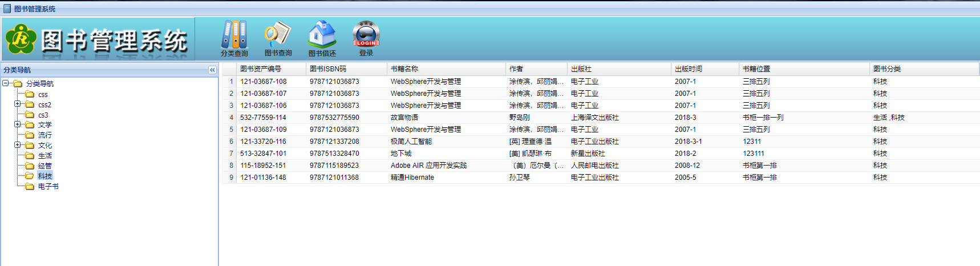The height and width of the screenshot is (266, 980).
Task: Click the 科技 folder icon
Action: [30, 176]
